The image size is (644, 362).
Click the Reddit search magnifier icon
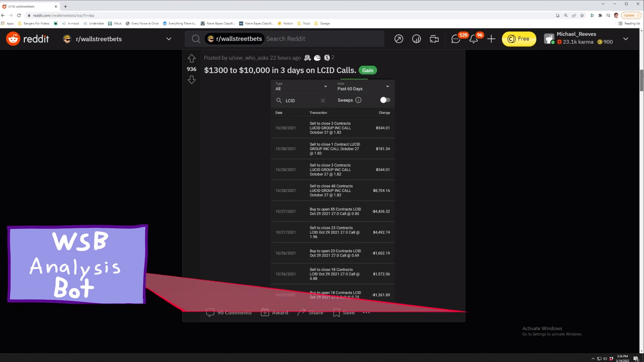[196, 39]
